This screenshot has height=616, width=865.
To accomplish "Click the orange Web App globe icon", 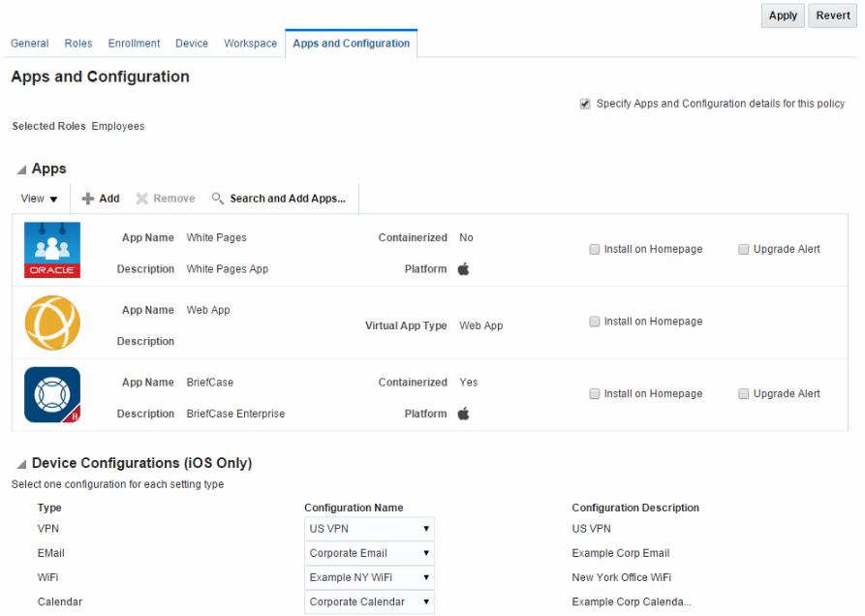I will click(x=52, y=323).
